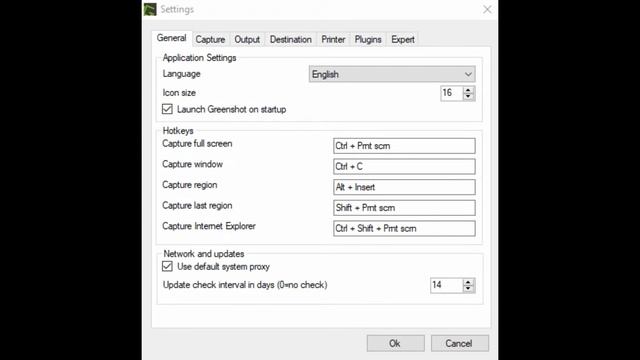Click the Capture Internet Explorer label

coord(209,226)
